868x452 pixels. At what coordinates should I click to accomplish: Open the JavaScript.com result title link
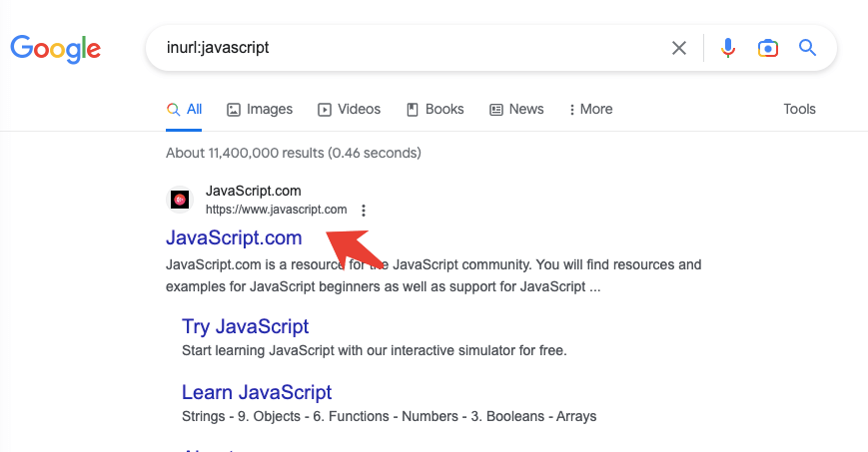click(x=234, y=237)
